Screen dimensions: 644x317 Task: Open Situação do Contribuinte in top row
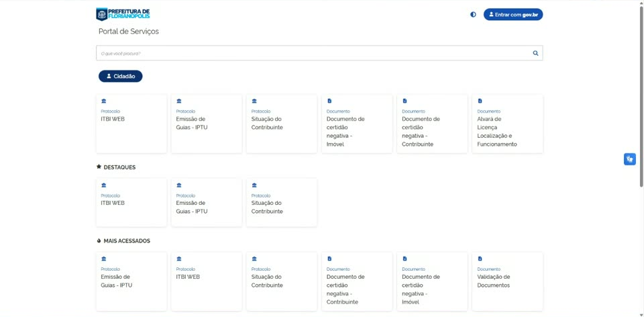pos(282,124)
